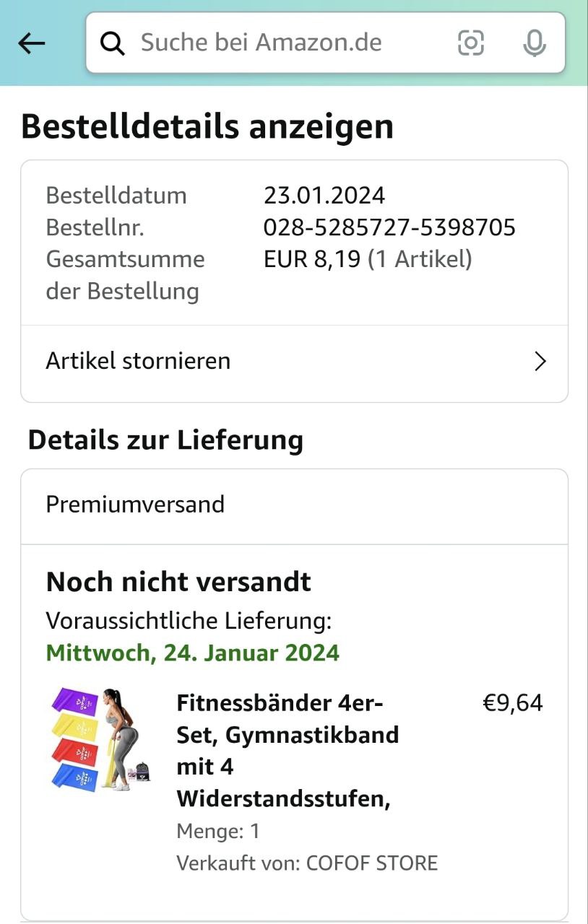Click the 'Noch nicht versandt' status heading

(178, 582)
